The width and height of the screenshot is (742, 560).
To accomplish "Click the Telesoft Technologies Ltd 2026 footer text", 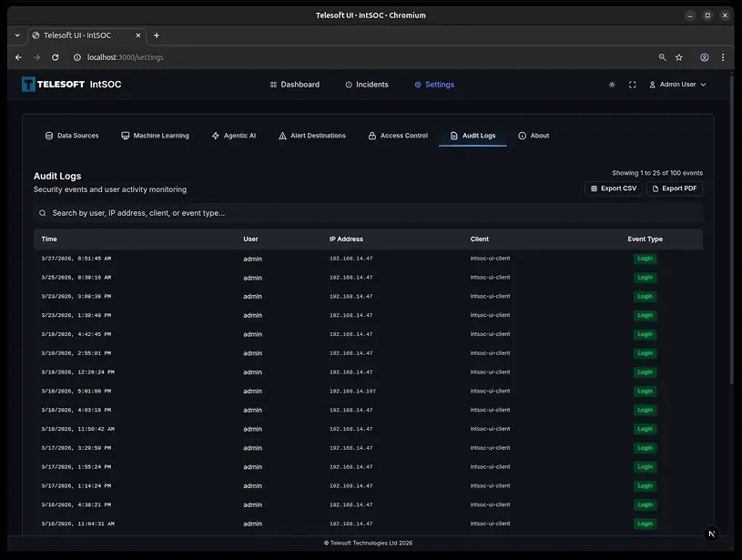I will tap(368, 543).
